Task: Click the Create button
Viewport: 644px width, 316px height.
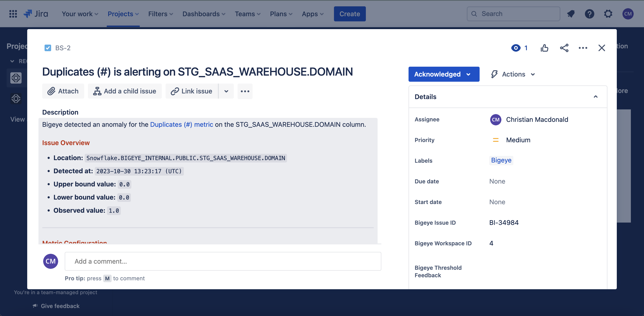Action: (349, 14)
